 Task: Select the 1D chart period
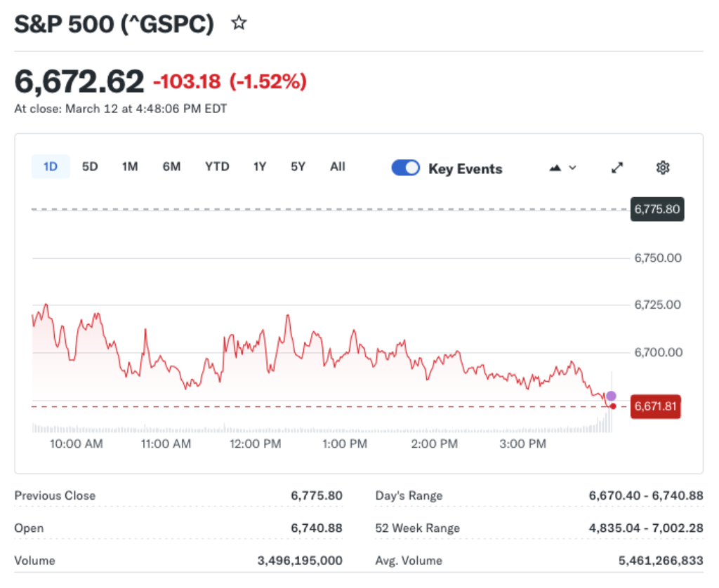(50, 167)
